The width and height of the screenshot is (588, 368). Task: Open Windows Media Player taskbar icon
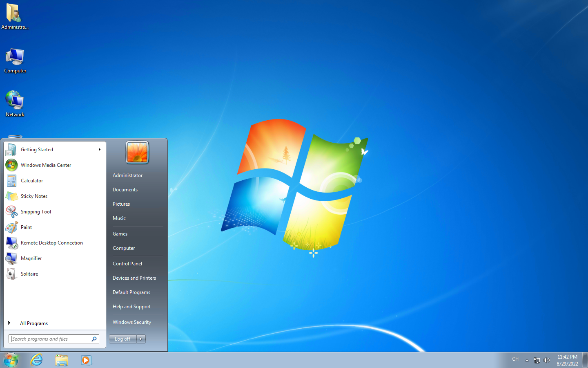click(87, 360)
